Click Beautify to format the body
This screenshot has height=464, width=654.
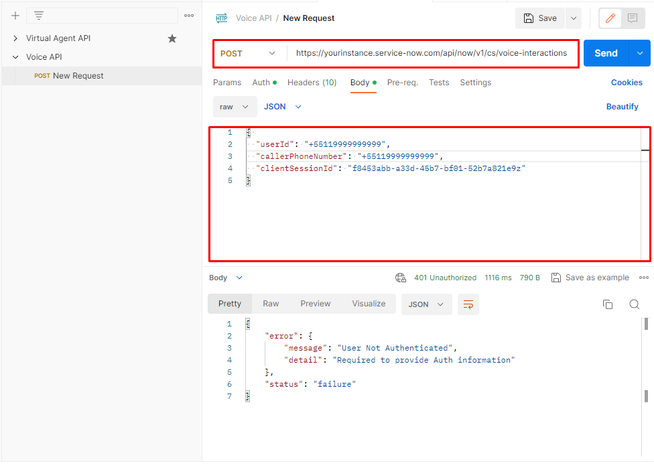622,107
